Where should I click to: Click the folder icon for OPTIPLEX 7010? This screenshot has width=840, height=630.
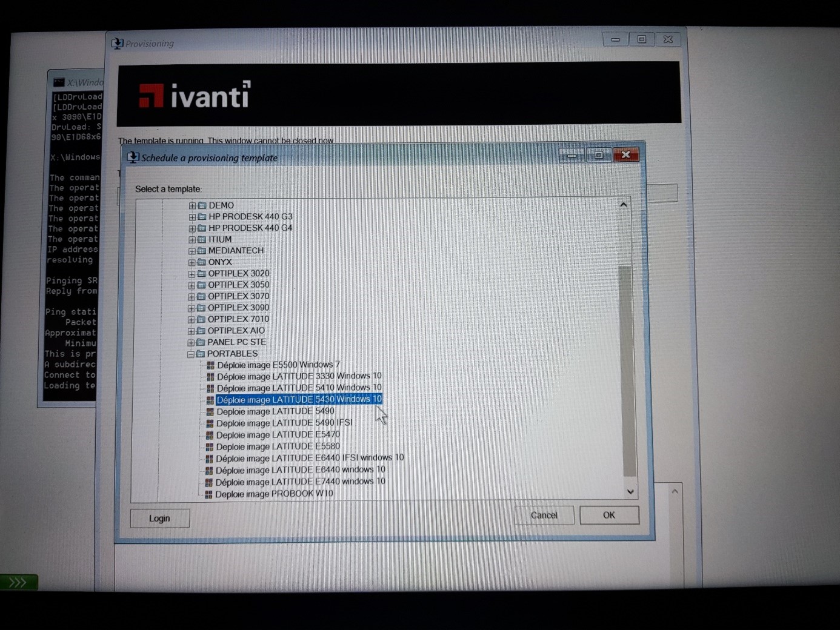[x=201, y=319]
